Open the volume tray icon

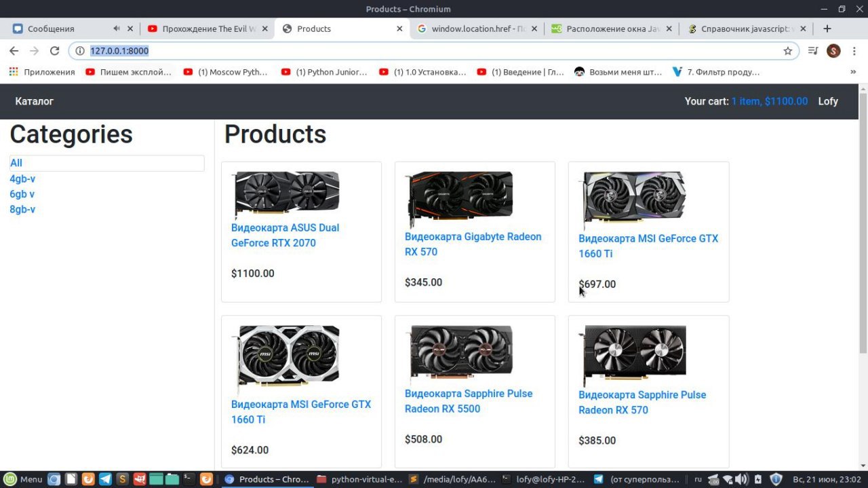click(741, 479)
